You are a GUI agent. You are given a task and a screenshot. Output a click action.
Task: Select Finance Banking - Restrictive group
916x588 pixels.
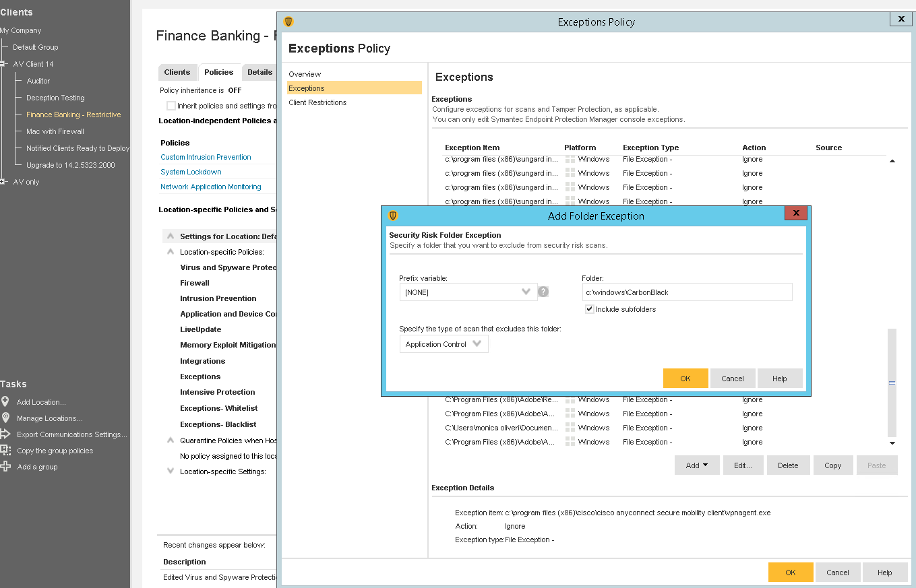click(x=73, y=115)
